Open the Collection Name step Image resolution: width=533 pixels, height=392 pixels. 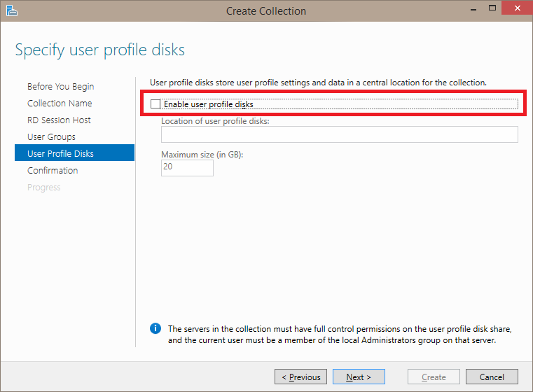tap(60, 104)
